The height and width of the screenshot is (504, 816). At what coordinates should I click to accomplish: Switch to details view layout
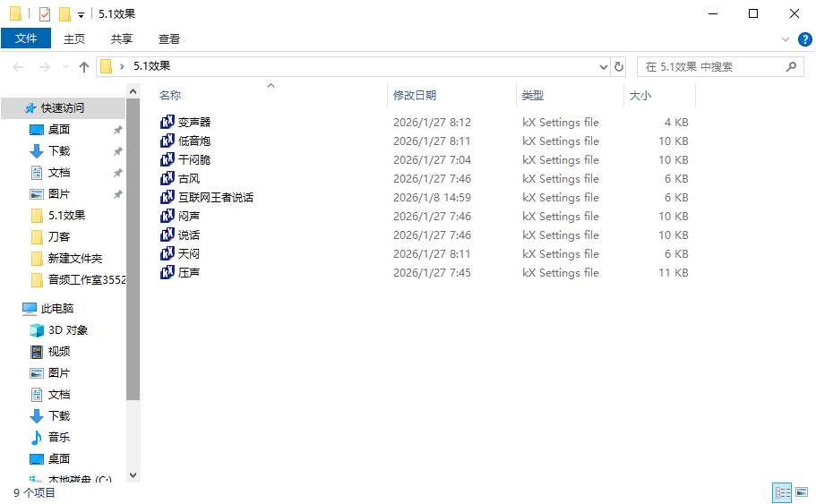(782, 492)
